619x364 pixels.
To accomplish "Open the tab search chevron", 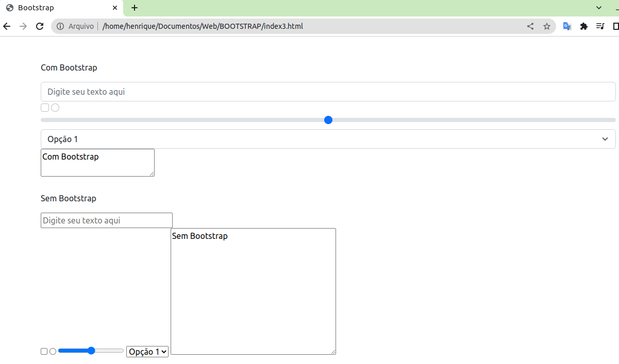I will (599, 8).
